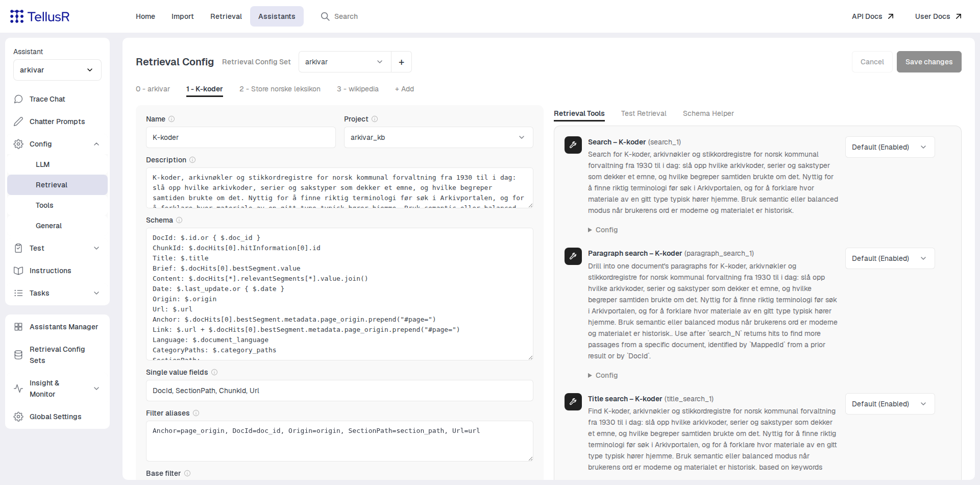
Task: Open Default (Enabled) dropdown for Title search
Action: coord(890,404)
